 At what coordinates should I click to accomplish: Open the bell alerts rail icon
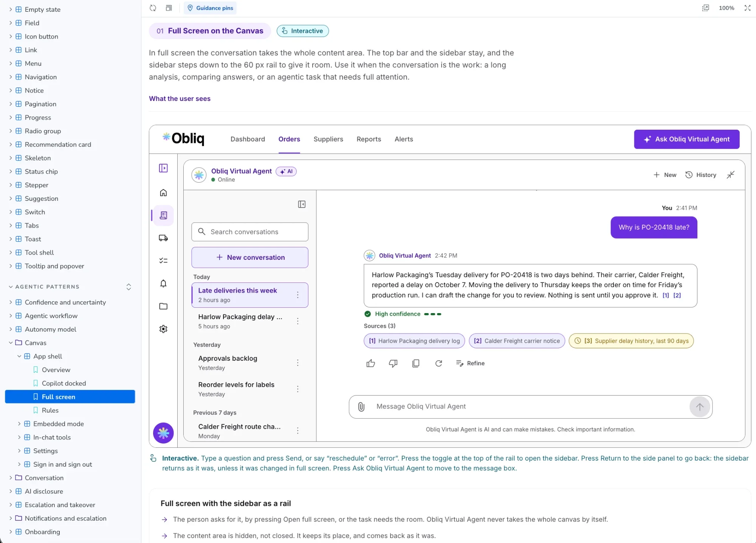pos(163,284)
